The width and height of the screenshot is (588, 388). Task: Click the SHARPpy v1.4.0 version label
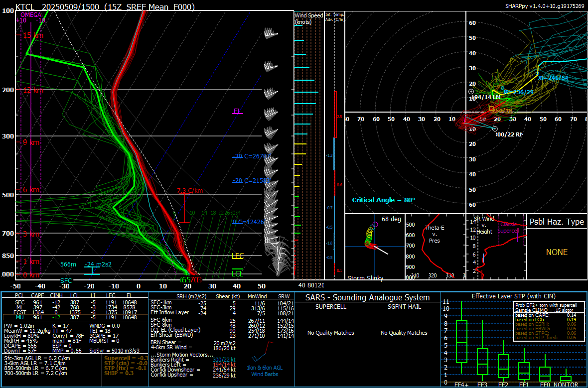tap(545, 6)
